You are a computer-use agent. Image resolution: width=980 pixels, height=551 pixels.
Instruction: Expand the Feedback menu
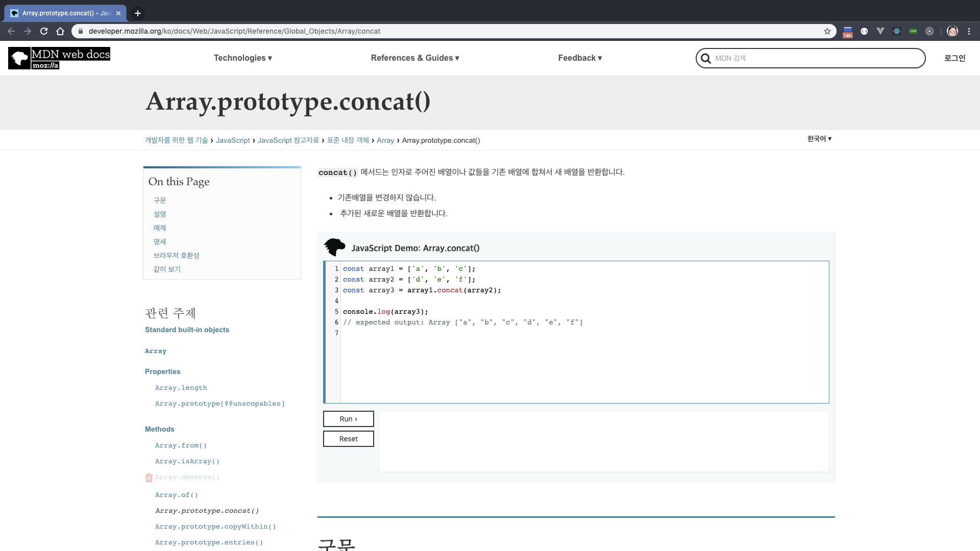coord(580,58)
